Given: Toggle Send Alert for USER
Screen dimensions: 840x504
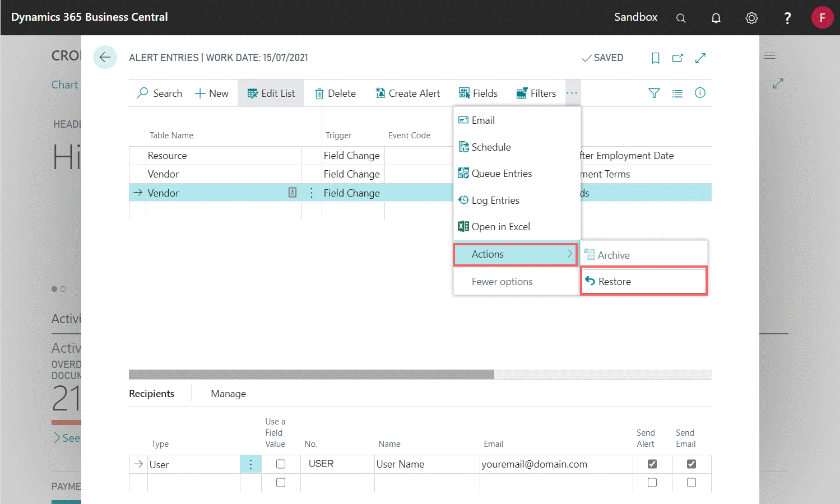Looking at the screenshot, I should tap(652, 464).
